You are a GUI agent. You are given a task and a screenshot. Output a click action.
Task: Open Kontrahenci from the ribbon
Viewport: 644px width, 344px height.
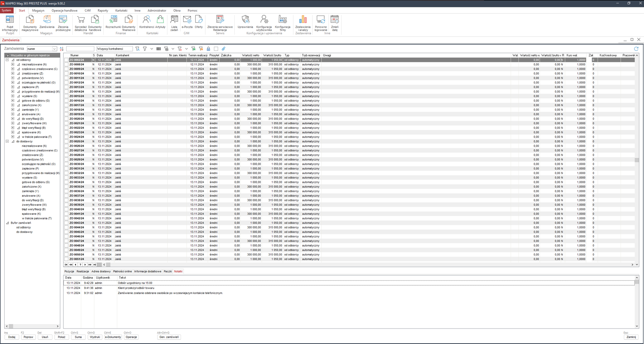[147, 21]
